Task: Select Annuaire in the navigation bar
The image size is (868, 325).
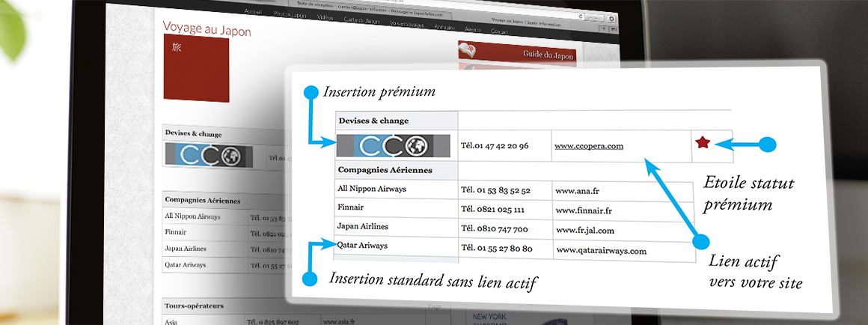Action: point(444,26)
